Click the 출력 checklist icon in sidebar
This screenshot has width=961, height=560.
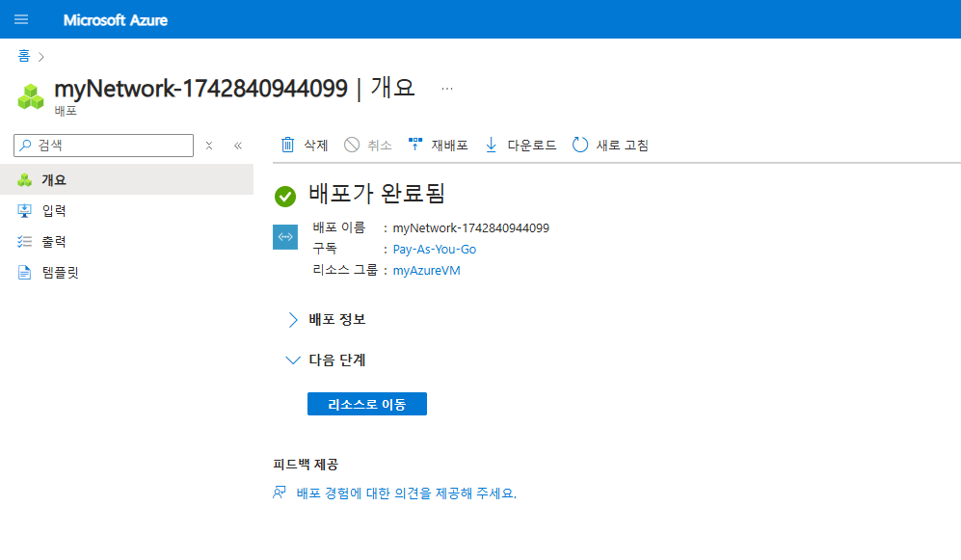coord(24,241)
